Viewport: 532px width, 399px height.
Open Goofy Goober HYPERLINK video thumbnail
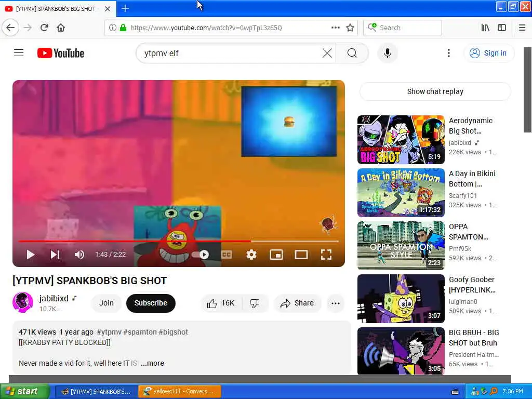click(401, 298)
